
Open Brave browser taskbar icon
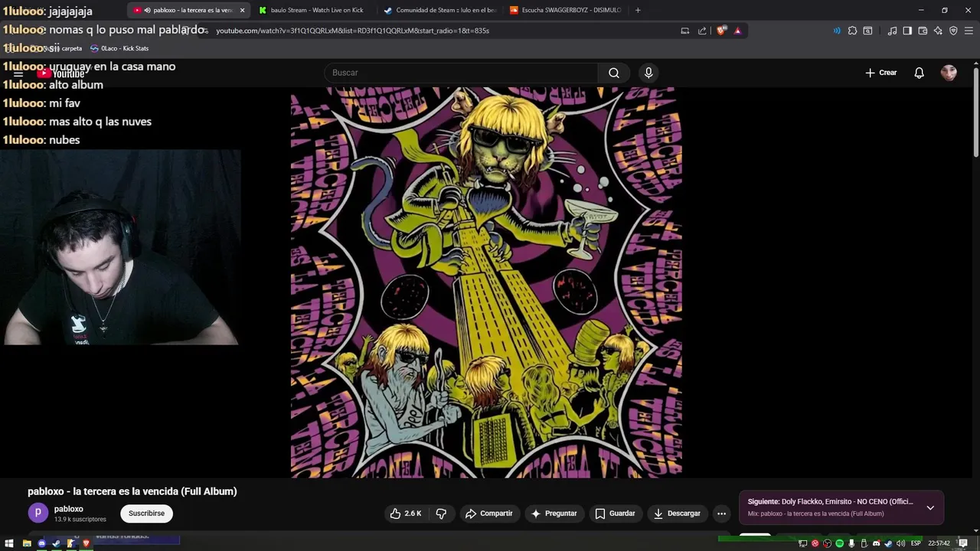pyautogui.click(x=86, y=543)
